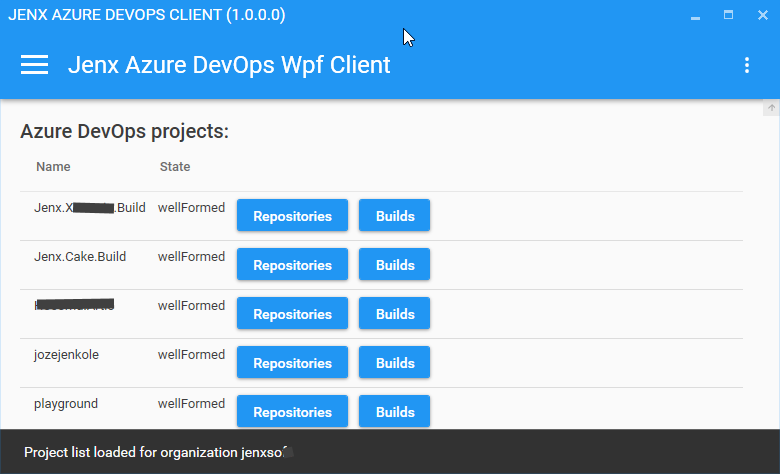The width and height of the screenshot is (780, 474).
Task: Click the scrollbar up arrow
Action: [x=771, y=108]
